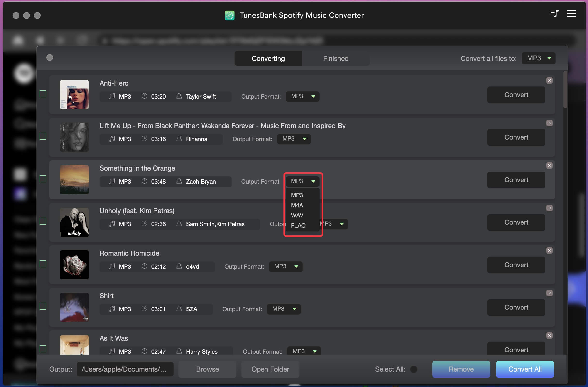The width and height of the screenshot is (588, 387).
Task: Toggle the Select All radio button
Action: tap(414, 369)
